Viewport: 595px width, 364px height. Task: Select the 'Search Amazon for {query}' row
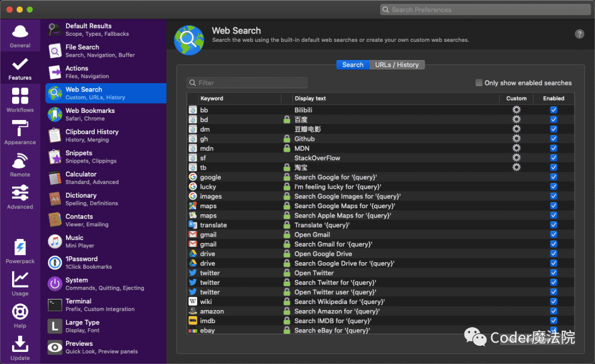tap(381, 311)
